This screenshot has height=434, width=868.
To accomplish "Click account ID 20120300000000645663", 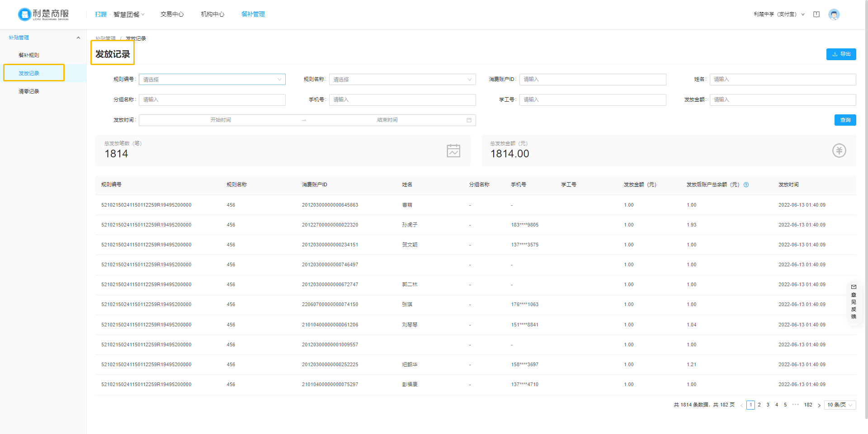I will pyautogui.click(x=330, y=205).
